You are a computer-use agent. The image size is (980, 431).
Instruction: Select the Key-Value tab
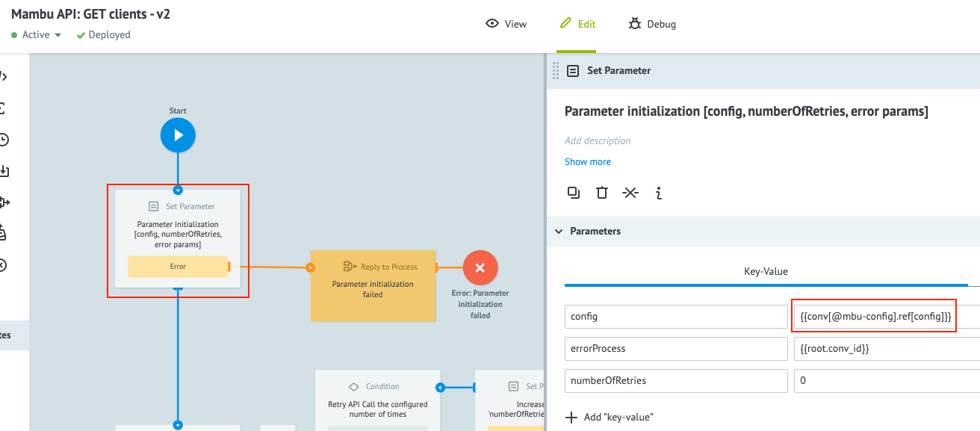tap(766, 271)
